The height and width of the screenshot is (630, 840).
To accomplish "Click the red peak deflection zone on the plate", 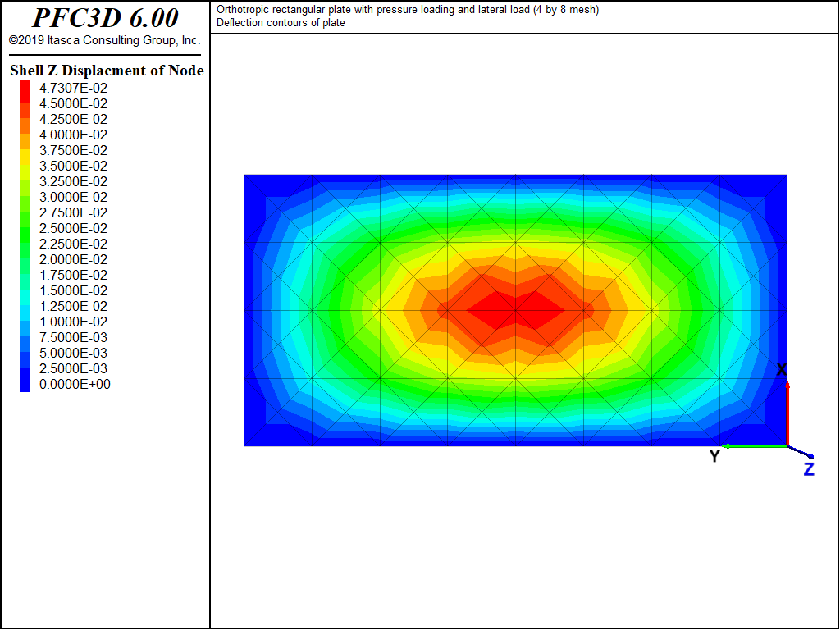I will pos(516,310).
